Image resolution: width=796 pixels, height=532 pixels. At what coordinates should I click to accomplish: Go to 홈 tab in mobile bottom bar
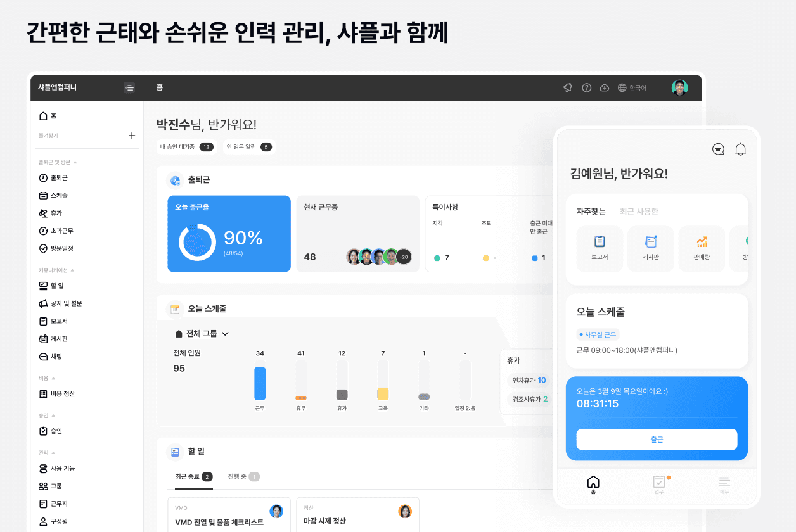[593, 485]
